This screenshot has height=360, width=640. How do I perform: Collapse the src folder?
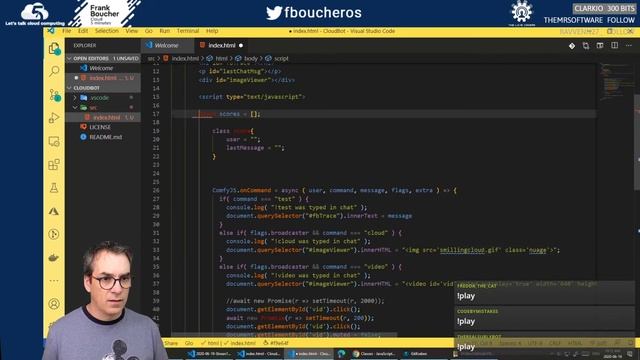click(103, 107)
